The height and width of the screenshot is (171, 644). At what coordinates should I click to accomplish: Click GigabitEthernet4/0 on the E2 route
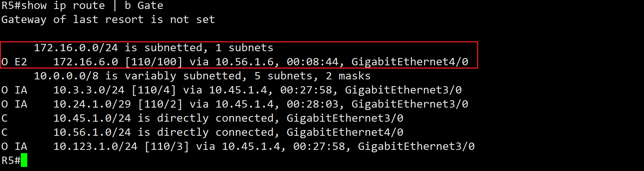(x=410, y=62)
